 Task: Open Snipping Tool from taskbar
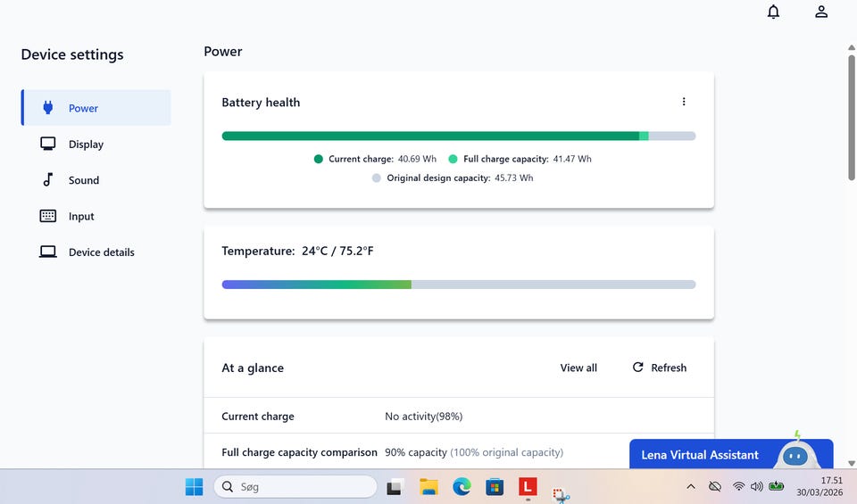(561, 494)
